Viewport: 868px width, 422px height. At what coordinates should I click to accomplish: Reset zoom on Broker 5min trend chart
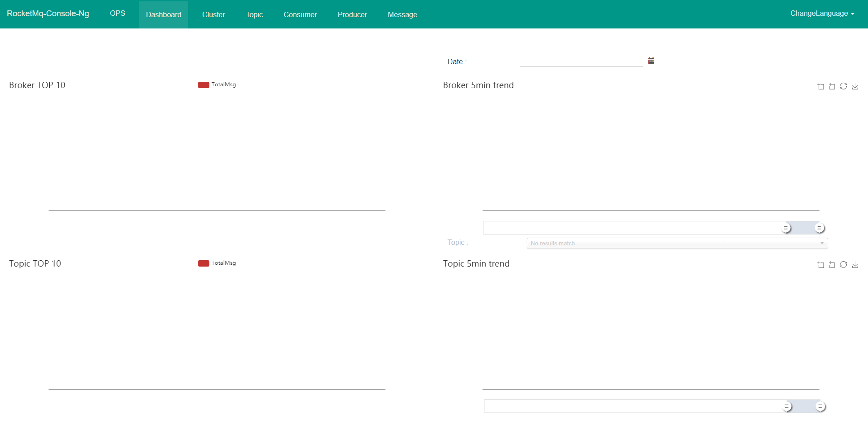(x=832, y=86)
